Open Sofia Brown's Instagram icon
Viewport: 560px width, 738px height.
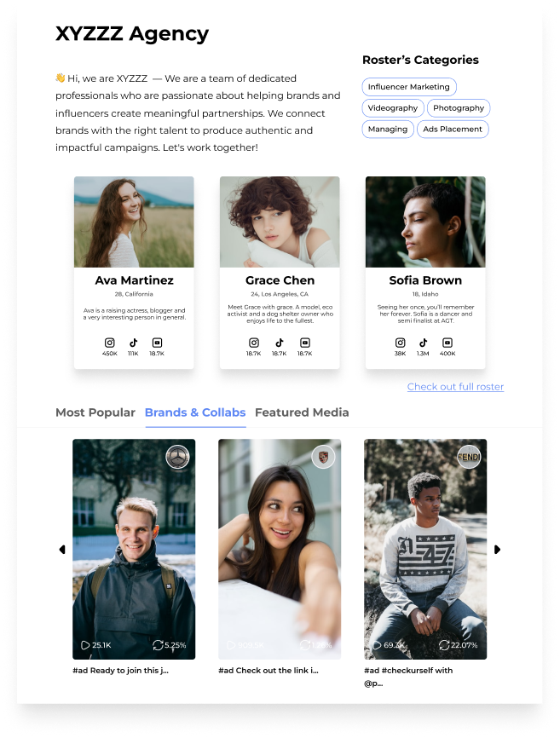[400, 343]
